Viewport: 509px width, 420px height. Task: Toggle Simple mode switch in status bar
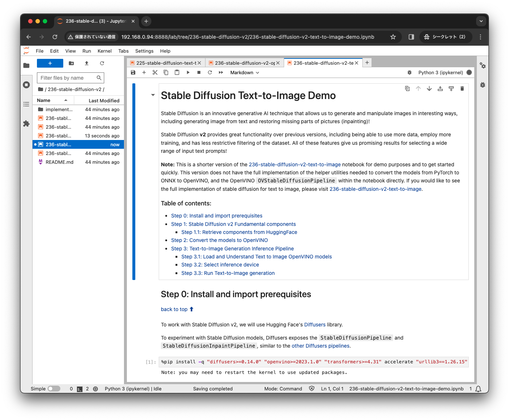54,389
